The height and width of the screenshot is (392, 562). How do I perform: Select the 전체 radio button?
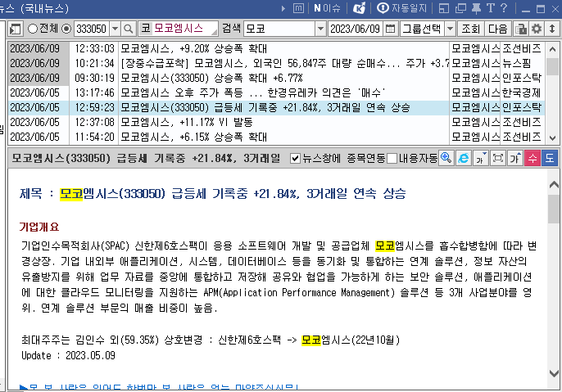pyautogui.click(x=33, y=29)
